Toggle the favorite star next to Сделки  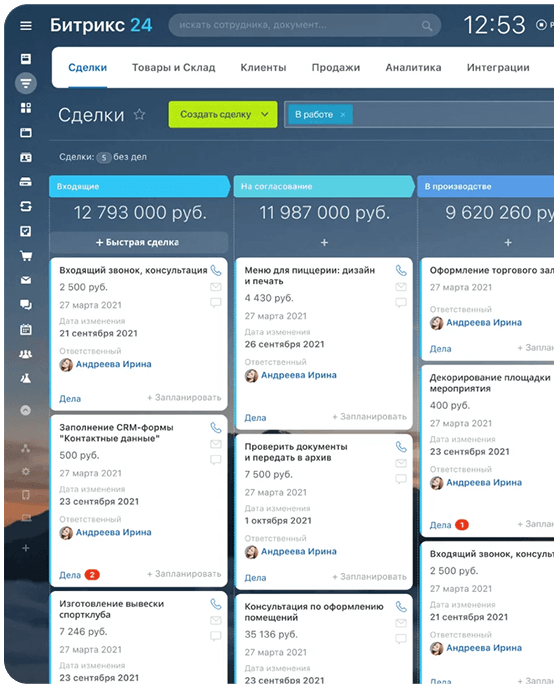click(139, 115)
